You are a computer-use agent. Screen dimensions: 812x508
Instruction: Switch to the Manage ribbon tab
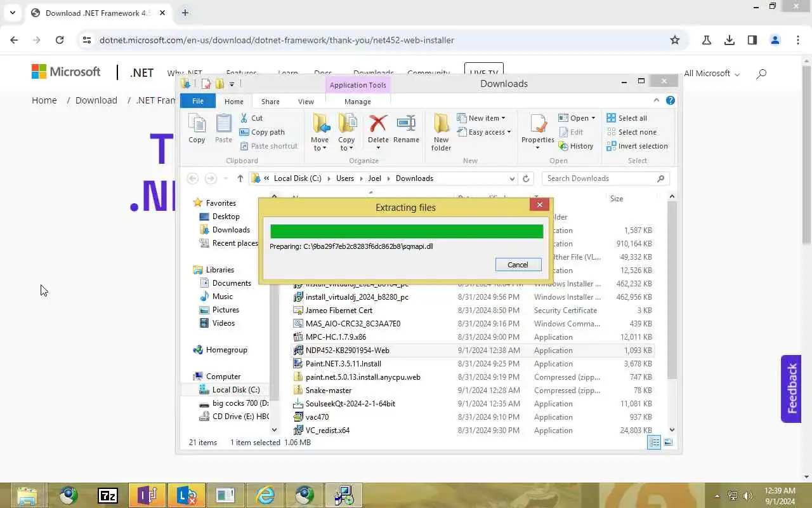[x=358, y=102]
